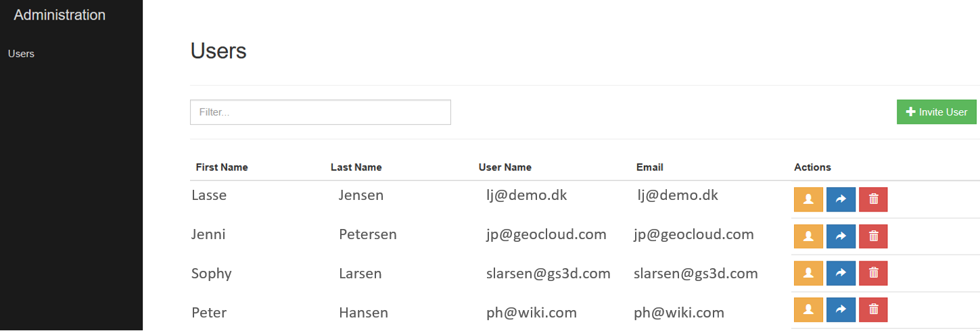Open Users in the Administration sidebar
Viewport: 980px width, 331px height.
[21, 53]
